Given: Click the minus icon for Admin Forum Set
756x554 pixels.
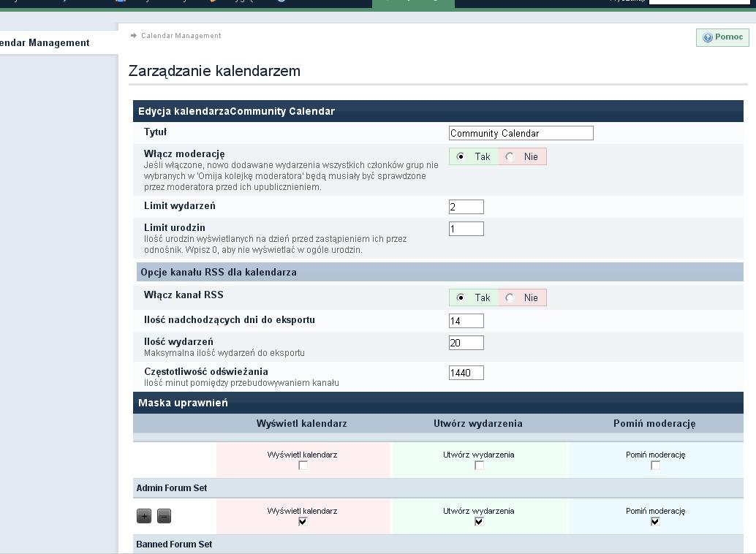Looking at the screenshot, I should pos(164,516).
